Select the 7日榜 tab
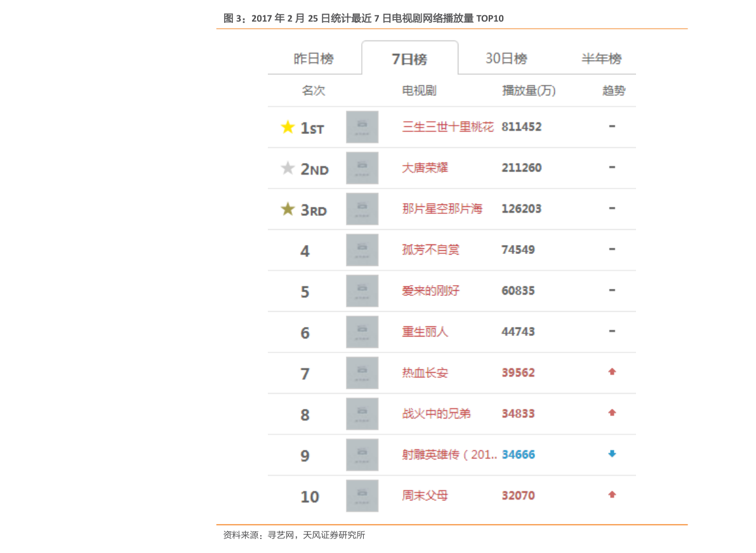756x553 pixels. (x=410, y=59)
